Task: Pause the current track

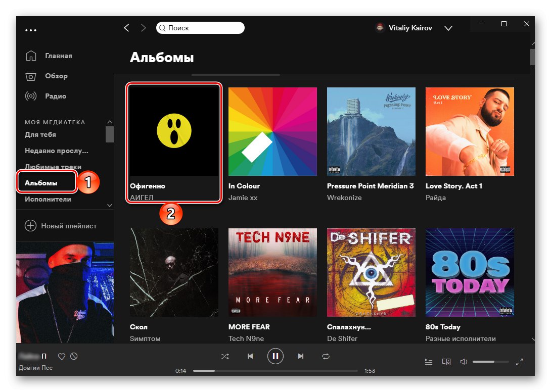Action: coord(275,356)
